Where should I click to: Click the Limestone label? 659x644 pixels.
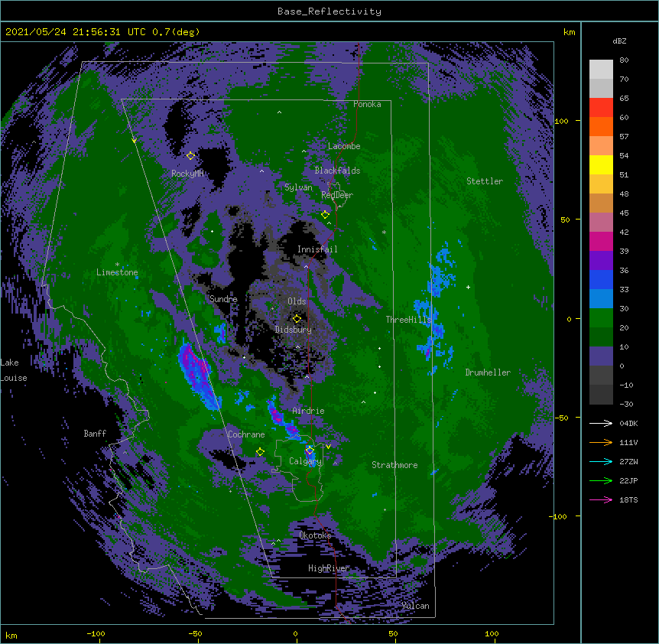[x=117, y=272]
